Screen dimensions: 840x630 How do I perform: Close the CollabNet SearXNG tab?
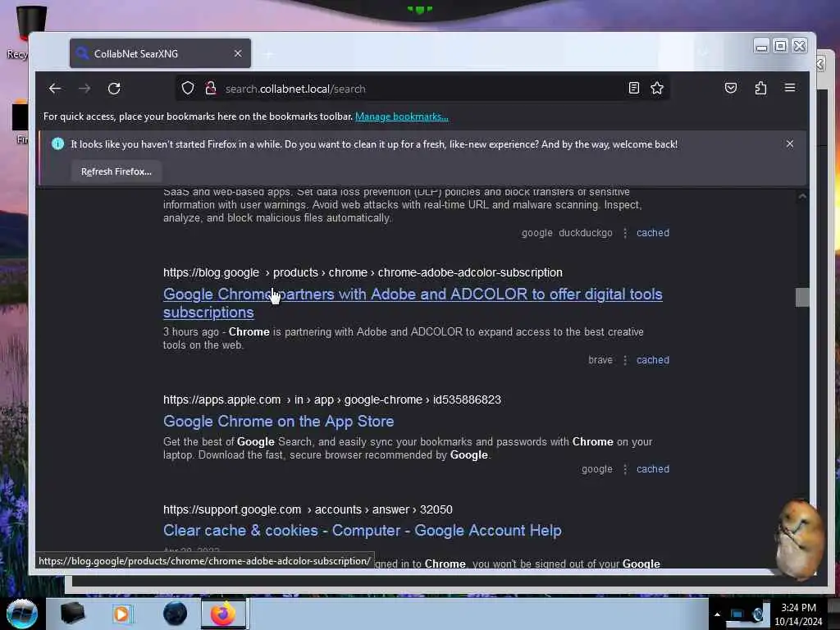click(x=238, y=53)
